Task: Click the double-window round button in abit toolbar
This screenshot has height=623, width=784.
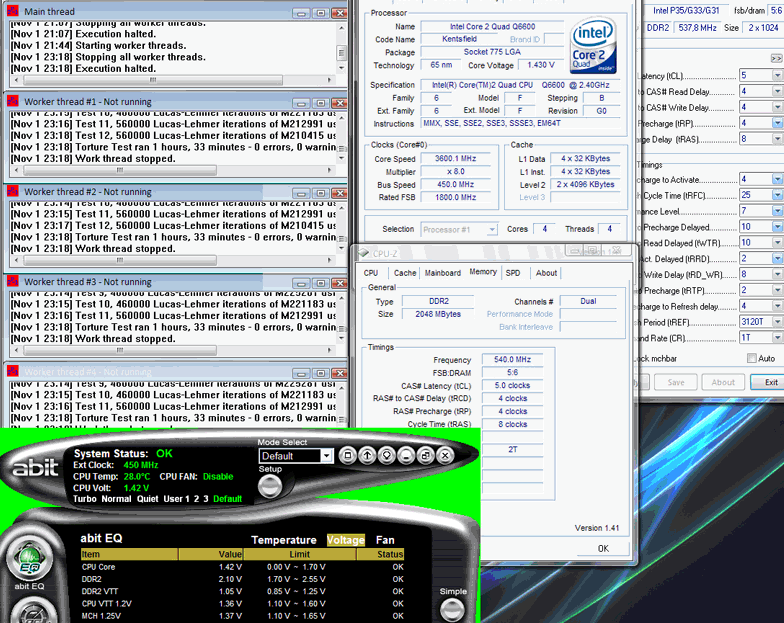Action: pos(426,455)
